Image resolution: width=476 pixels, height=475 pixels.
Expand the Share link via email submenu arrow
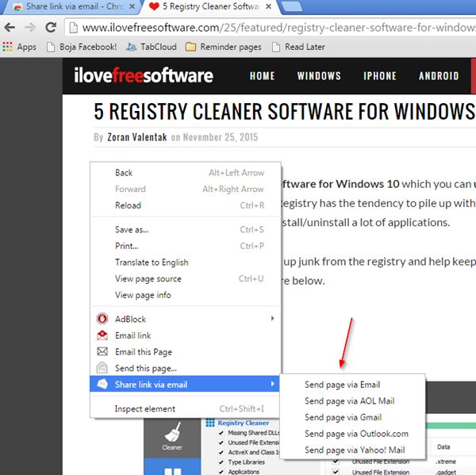click(x=272, y=384)
